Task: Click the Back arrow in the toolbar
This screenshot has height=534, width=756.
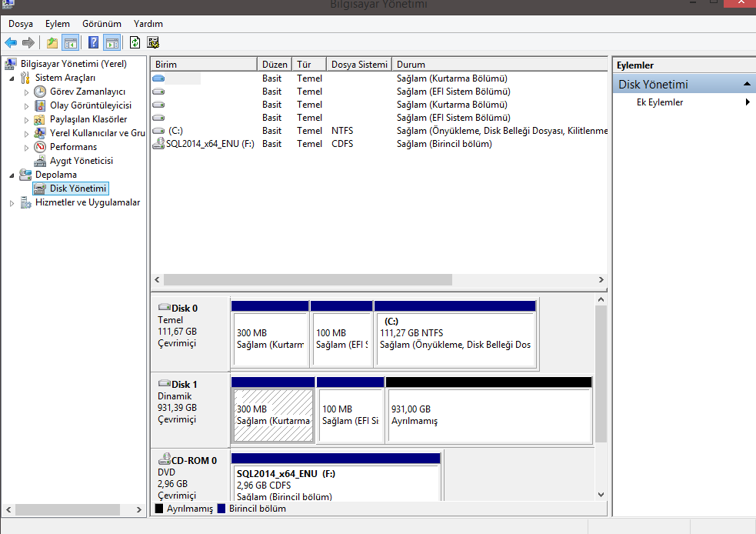Action: point(11,42)
